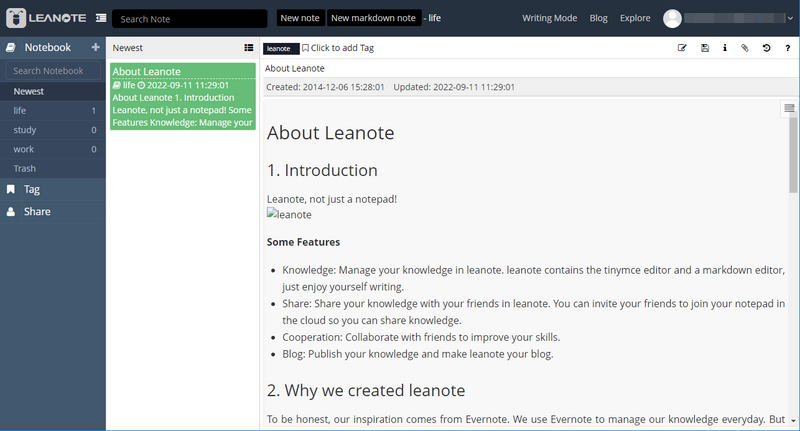Click the scrollbar down arrow

793,421
